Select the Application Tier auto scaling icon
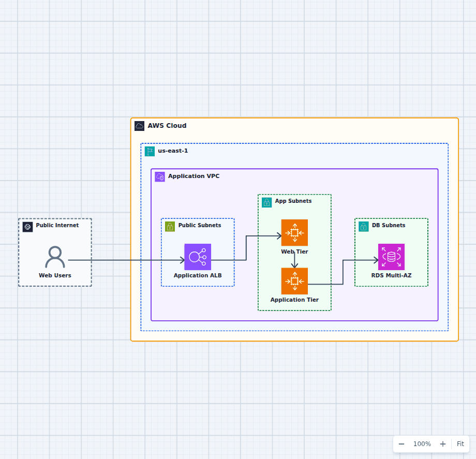The height and width of the screenshot is (459, 476). pos(294,281)
